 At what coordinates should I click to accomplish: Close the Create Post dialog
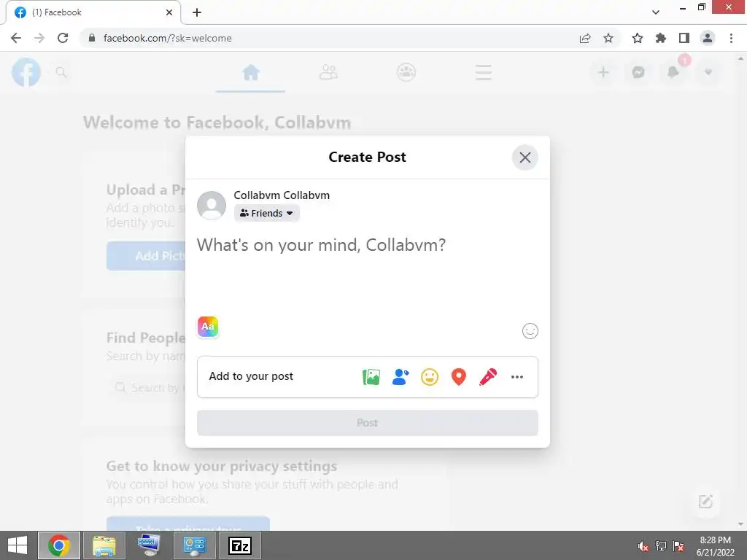525,157
